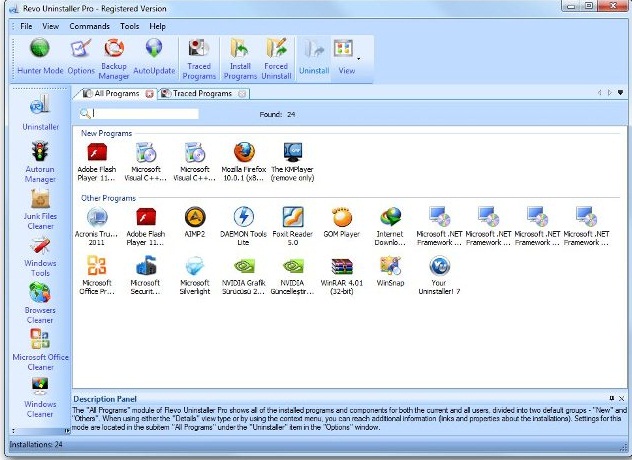Viewport: 632px width, 460px height.
Task: Select DAEMON Tools Lite
Action: [x=243, y=226]
